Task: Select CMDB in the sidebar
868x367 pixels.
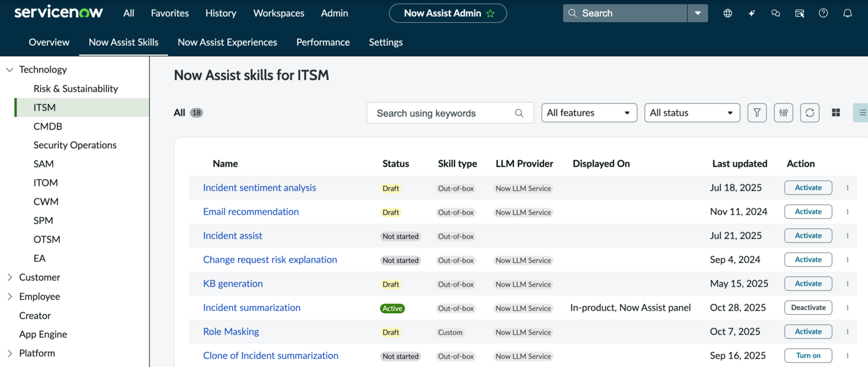Action: 48,127
